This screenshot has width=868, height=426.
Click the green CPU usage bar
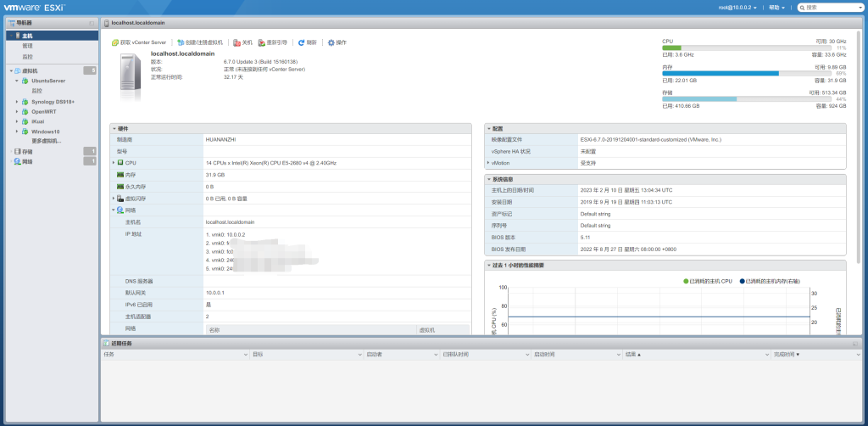click(x=671, y=48)
